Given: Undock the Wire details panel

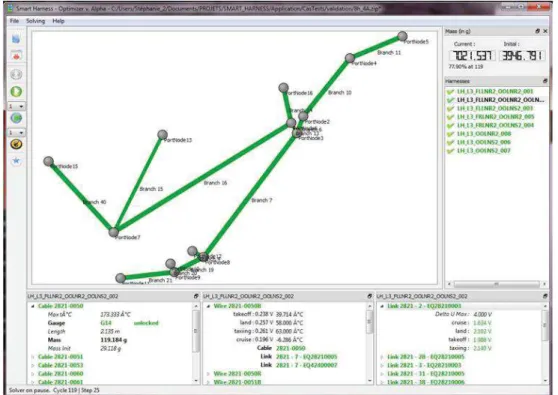Looking at the screenshot, I should 369,296.
